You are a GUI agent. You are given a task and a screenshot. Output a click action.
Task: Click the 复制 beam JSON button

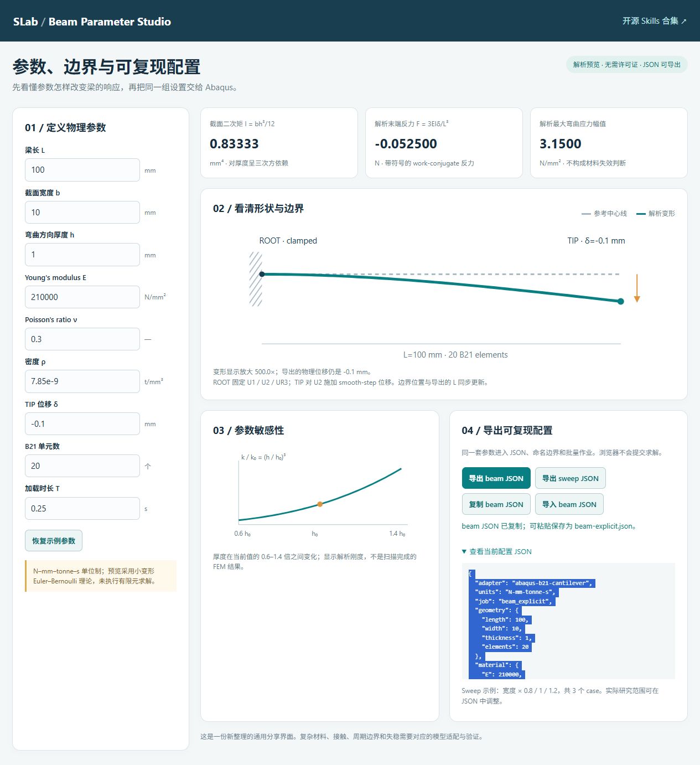point(496,504)
